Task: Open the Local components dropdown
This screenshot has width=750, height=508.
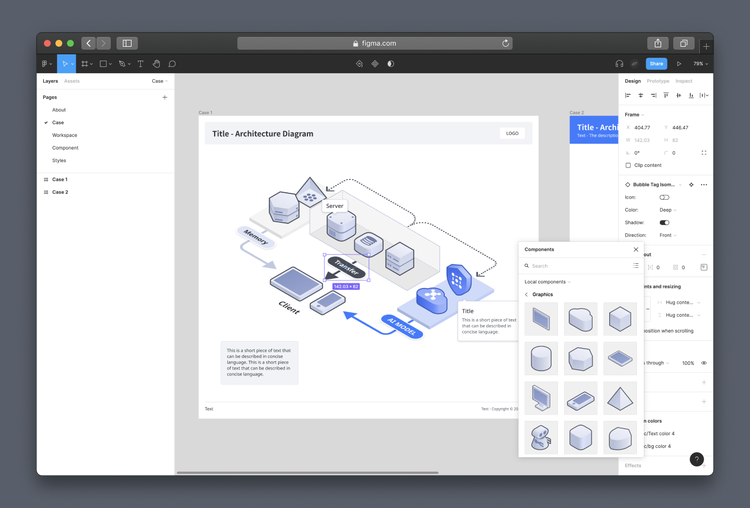Action: pyautogui.click(x=547, y=282)
